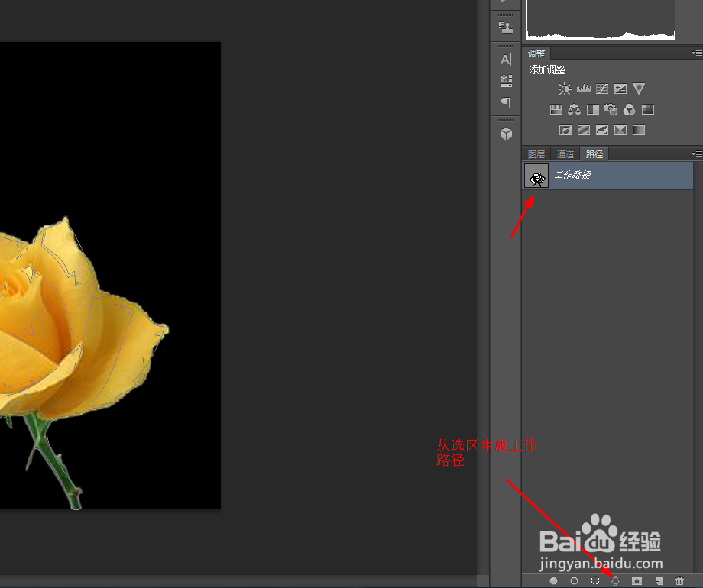Add a Channel Mixer adjustment

tap(629, 109)
